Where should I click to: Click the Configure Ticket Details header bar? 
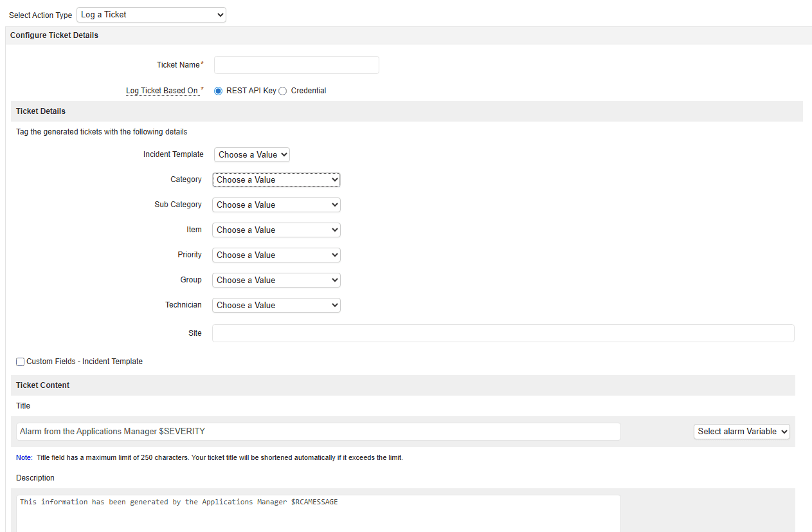(x=54, y=35)
